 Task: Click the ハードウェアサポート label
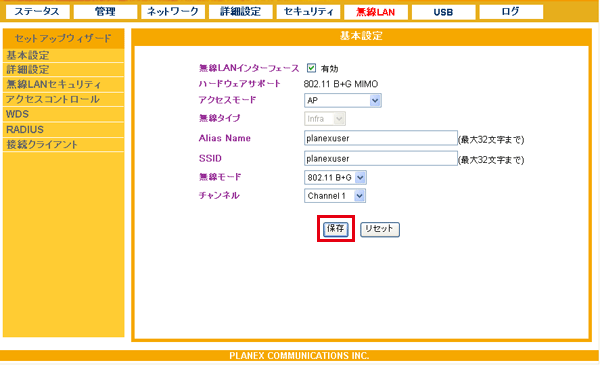(240, 84)
